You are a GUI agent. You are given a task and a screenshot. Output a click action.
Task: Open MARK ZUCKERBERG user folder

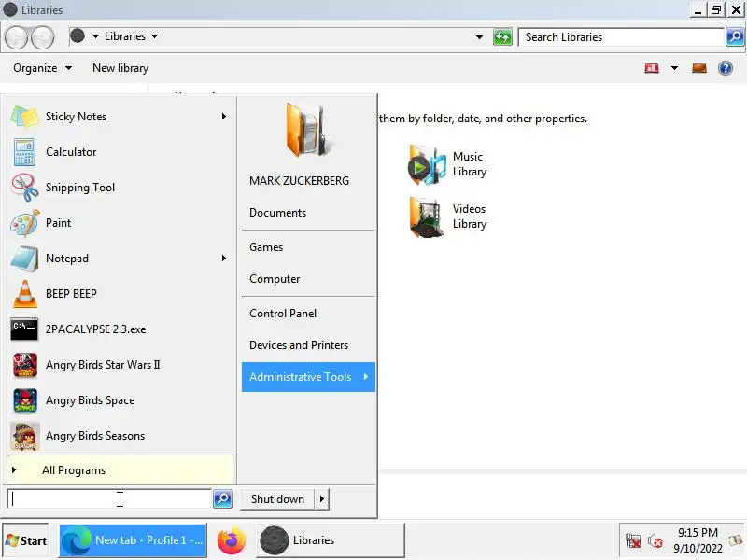pyautogui.click(x=299, y=181)
